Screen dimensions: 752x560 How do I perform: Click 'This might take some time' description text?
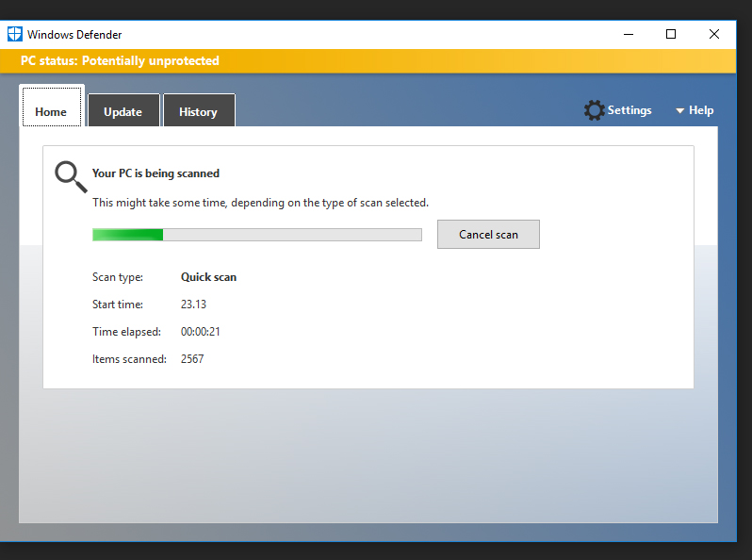click(x=260, y=203)
